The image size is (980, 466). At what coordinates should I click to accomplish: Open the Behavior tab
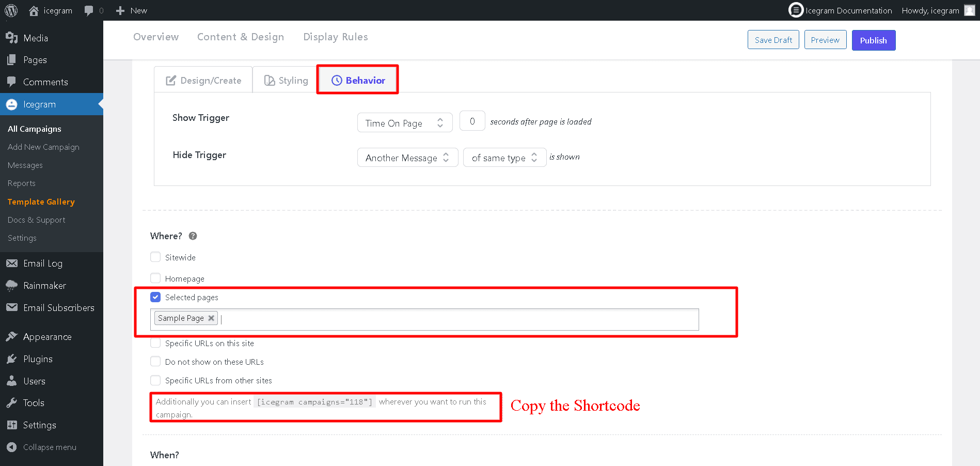point(358,80)
